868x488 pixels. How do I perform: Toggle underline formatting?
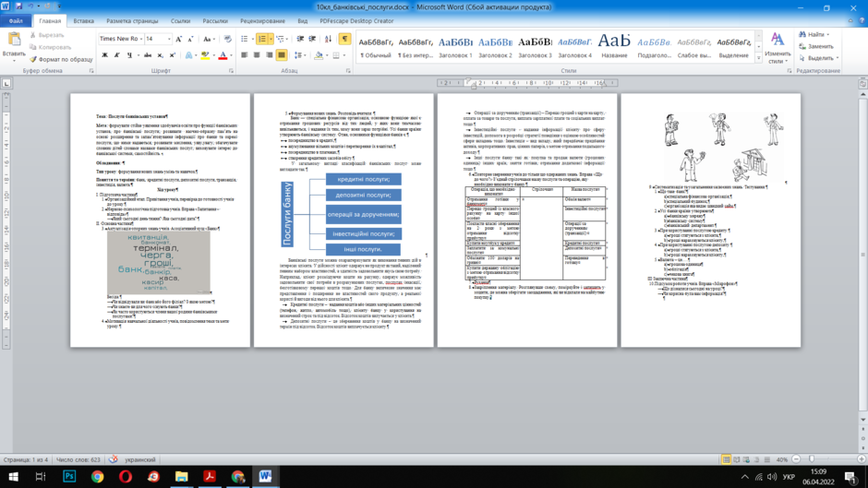(129, 55)
